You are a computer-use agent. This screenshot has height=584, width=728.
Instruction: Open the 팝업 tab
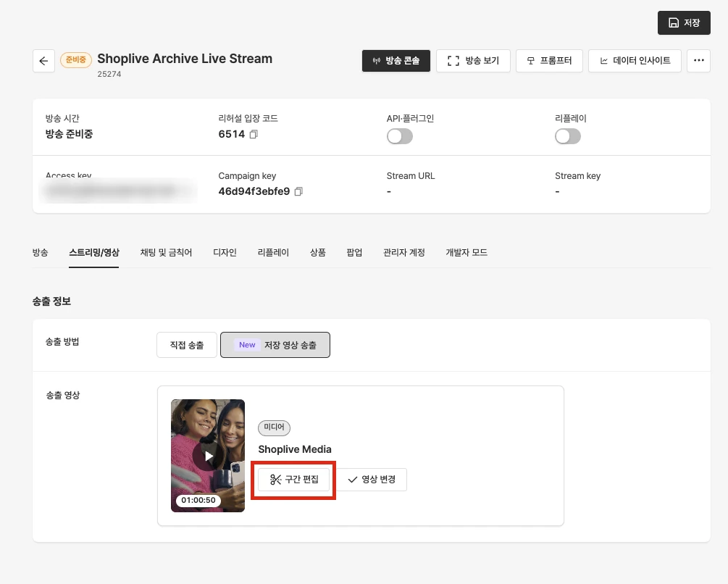pos(354,253)
